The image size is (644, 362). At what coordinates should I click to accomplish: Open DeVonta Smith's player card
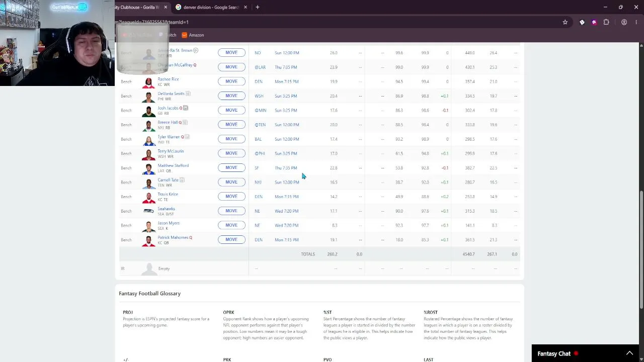pos(171,94)
